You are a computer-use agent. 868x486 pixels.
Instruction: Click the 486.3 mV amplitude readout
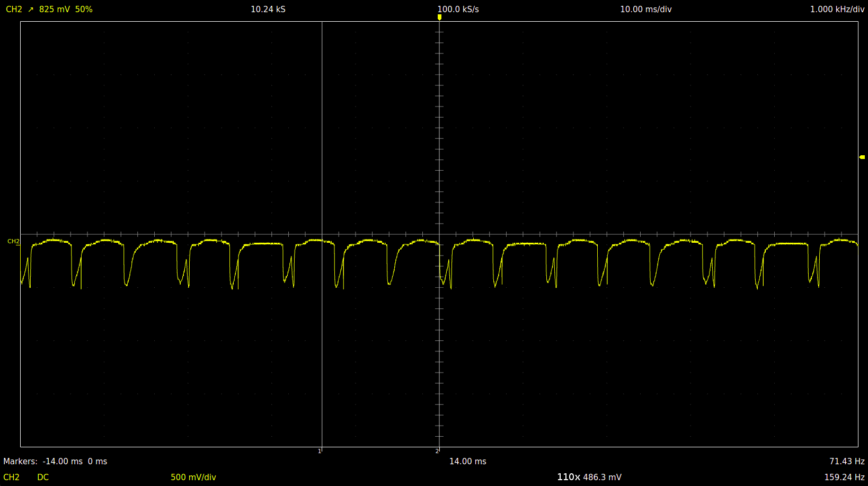[603, 478]
